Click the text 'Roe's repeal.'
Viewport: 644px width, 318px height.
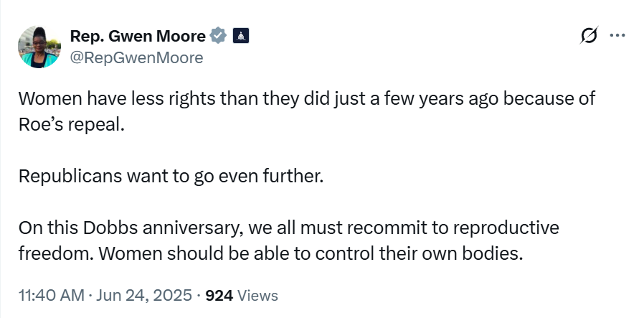click(72, 124)
